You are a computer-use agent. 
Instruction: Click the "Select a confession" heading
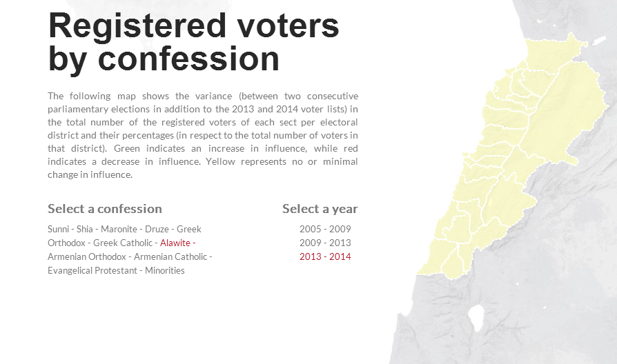click(105, 209)
